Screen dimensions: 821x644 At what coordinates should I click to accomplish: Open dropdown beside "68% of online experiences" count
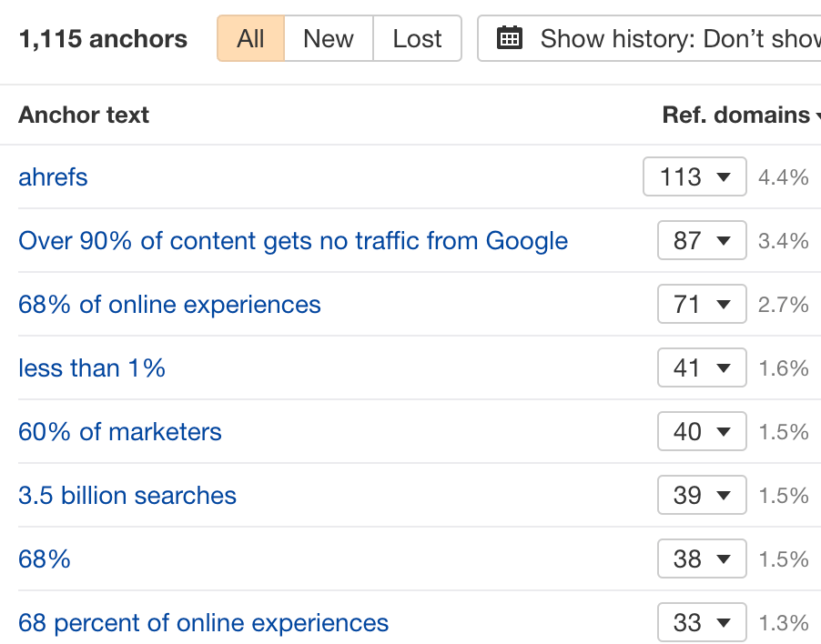[x=702, y=304]
